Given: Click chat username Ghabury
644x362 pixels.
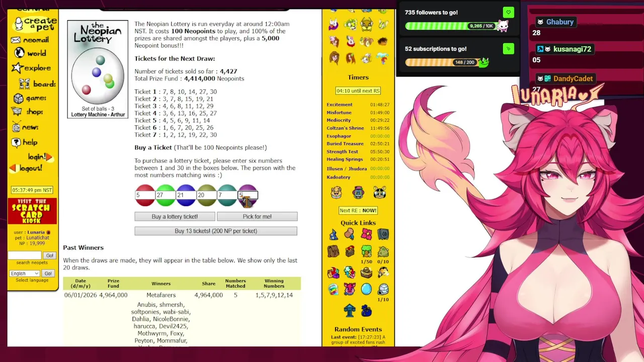Looking at the screenshot, I should tap(560, 22).
